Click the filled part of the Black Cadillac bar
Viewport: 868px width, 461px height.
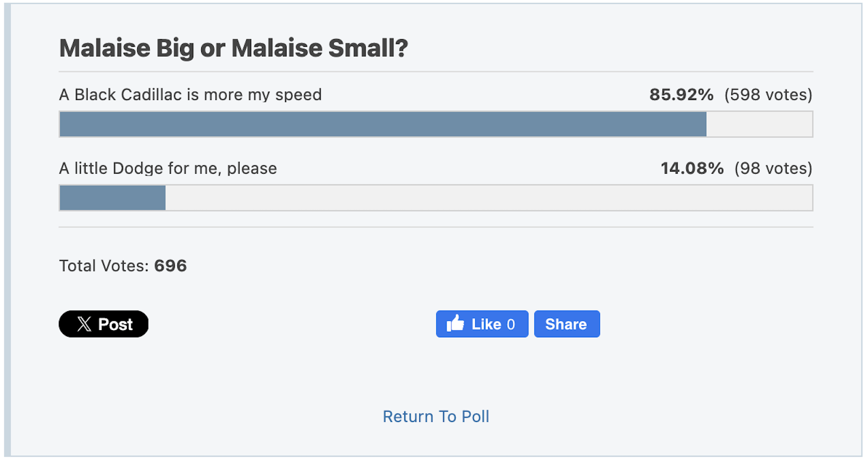tap(382, 124)
